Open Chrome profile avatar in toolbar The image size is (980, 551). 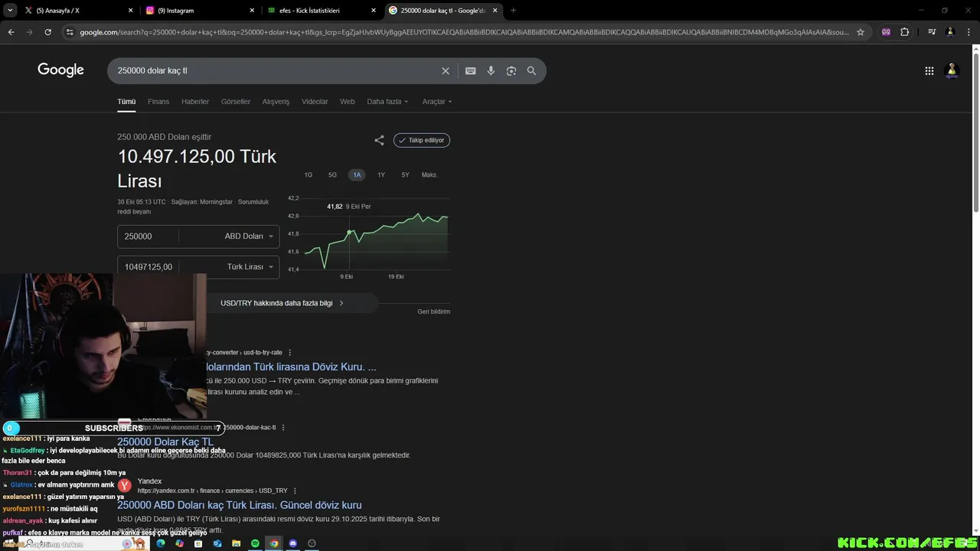click(950, 32)
